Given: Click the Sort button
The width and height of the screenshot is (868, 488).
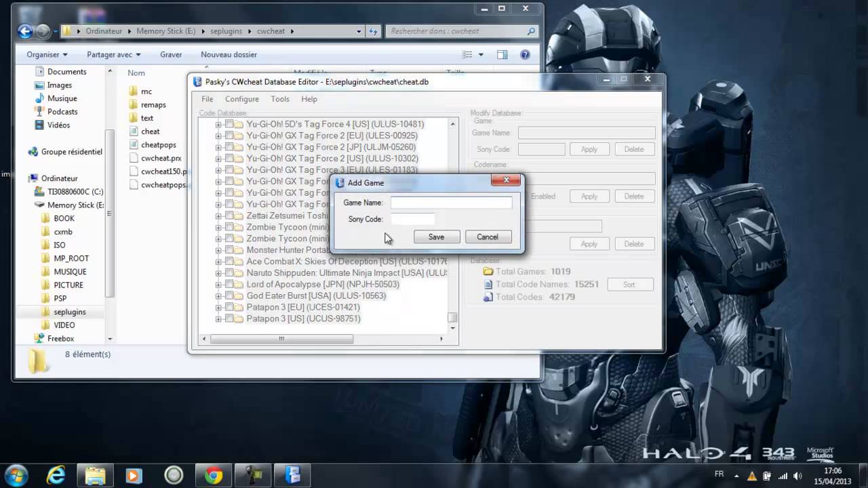Looking at the screenshot, I should pyautogui.click(x=629, y=285).
